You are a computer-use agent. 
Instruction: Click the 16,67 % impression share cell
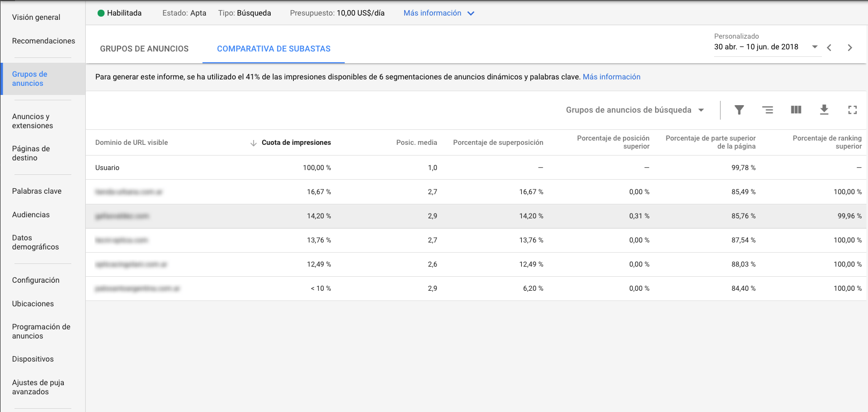coord(319,192)
